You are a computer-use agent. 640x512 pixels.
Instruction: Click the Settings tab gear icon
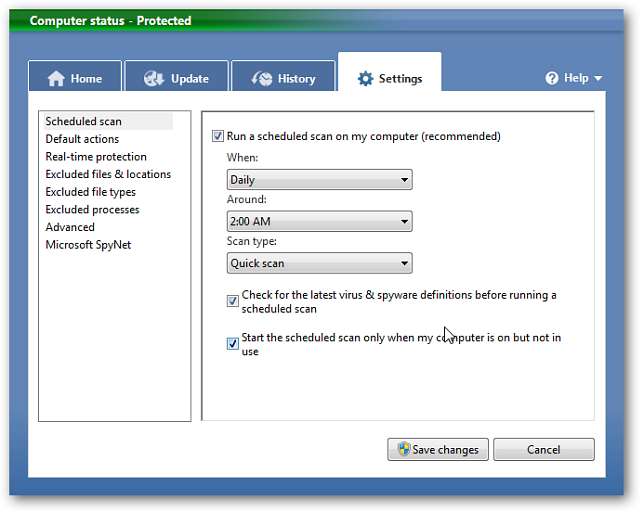pos(365,79)
